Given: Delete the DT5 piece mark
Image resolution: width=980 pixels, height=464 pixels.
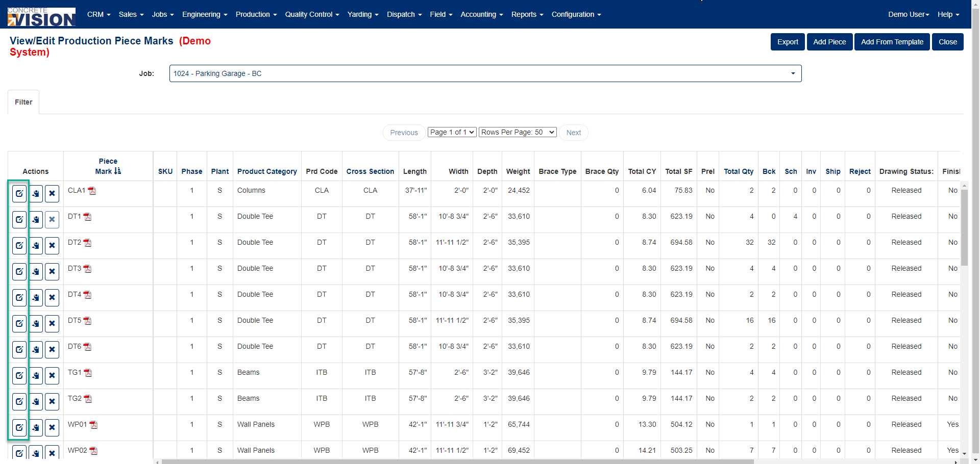Looking at the screenshot, I should point(52,324).
